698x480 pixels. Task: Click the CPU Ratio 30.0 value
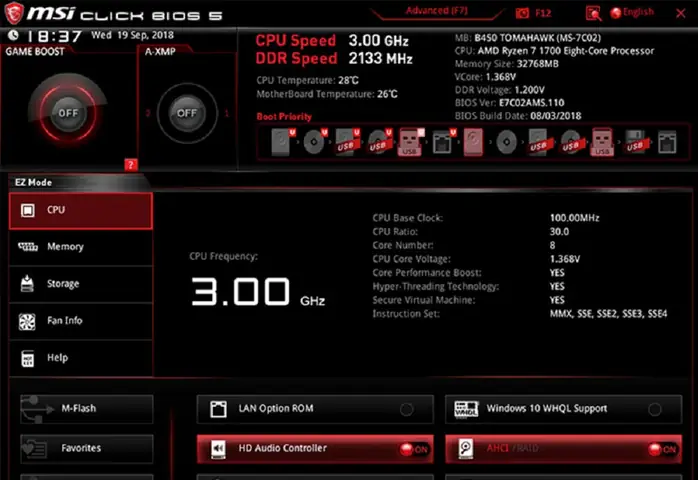[559, 232]
